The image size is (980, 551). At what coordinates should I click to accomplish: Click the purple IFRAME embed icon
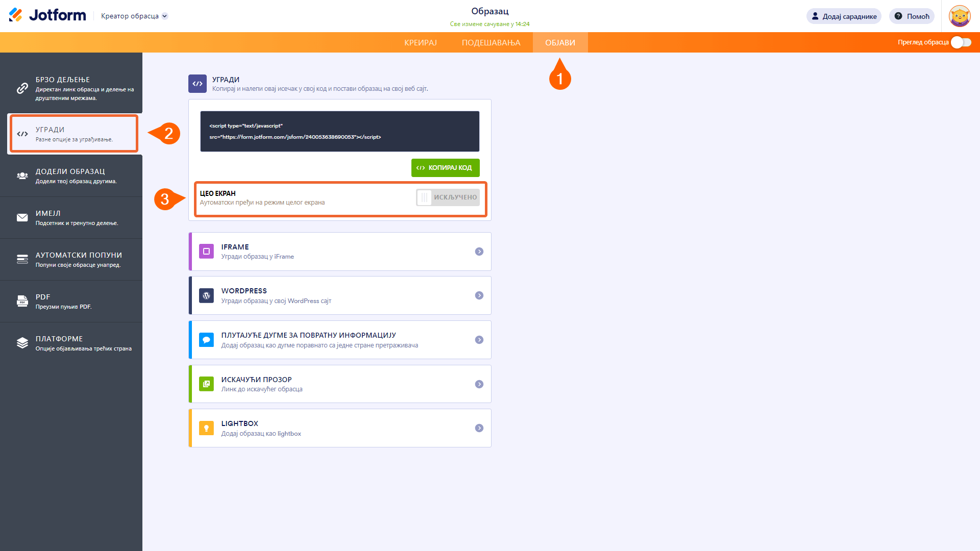(206, 252)
